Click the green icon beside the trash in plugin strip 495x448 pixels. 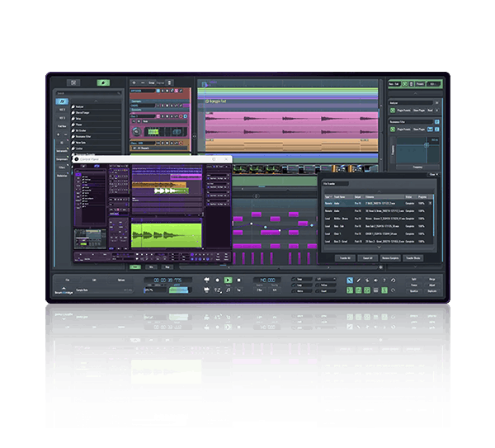[x=405, y=84]
